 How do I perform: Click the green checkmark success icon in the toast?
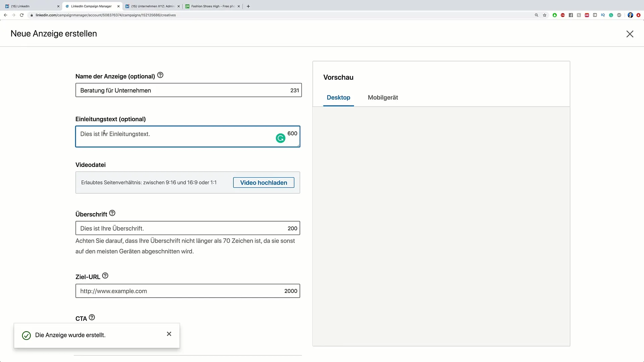point(26,336)
